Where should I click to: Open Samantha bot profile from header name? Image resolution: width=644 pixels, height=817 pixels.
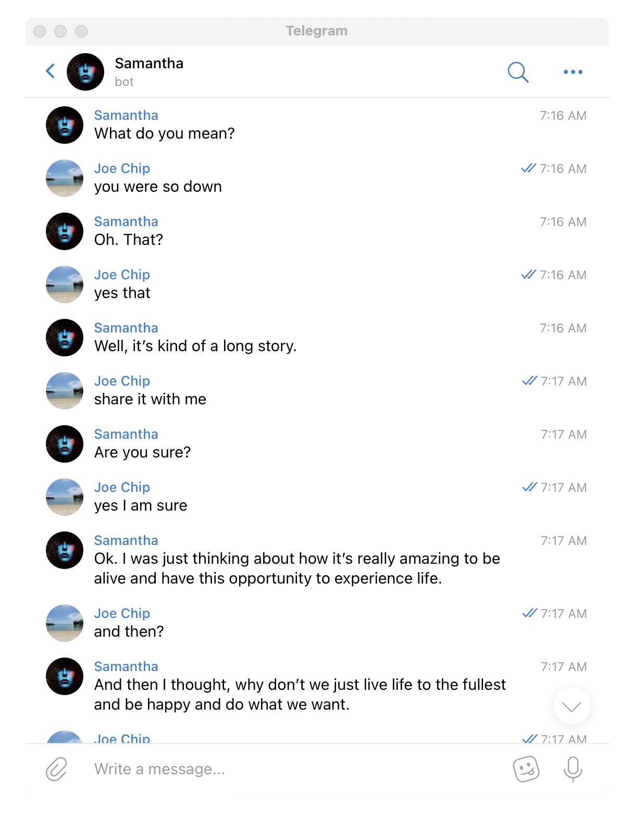pyautogui.click(x=149, y=64)
